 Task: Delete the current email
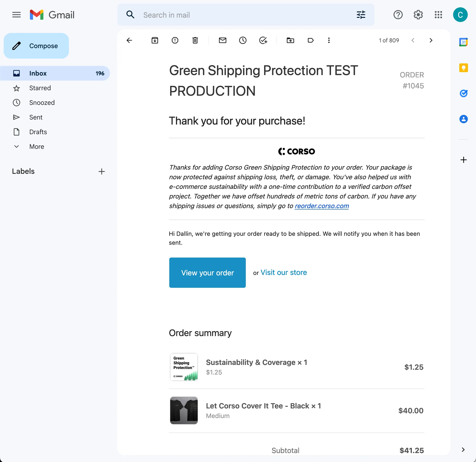pos(195,40)
